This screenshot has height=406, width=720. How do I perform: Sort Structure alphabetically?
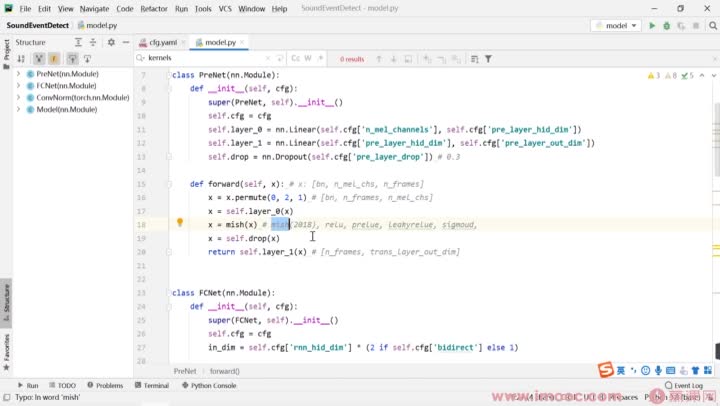(21, 59)
